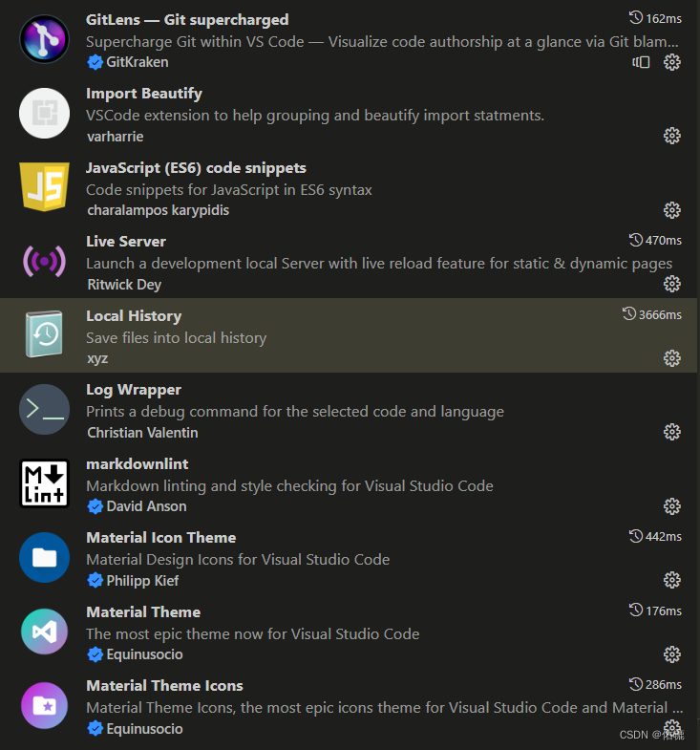
Task: Click the Log Wrapper terminal logo
Action: click(45, 410)
